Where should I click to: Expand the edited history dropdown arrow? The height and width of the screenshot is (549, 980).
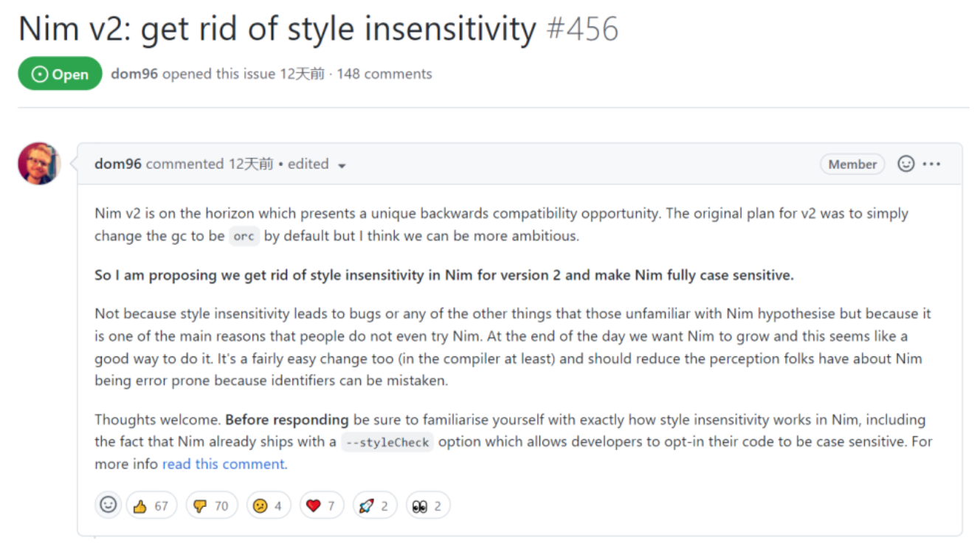point(342,166)
